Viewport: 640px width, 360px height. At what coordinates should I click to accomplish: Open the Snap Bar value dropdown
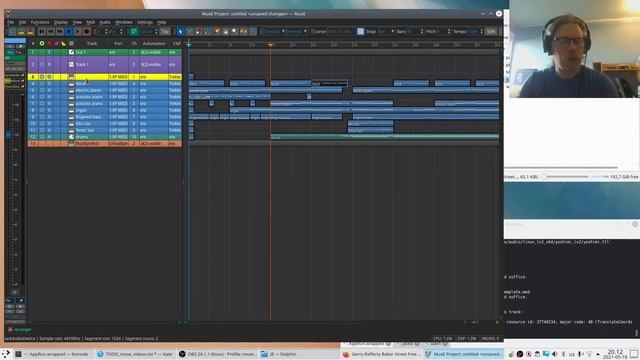(x=386, y=31)
